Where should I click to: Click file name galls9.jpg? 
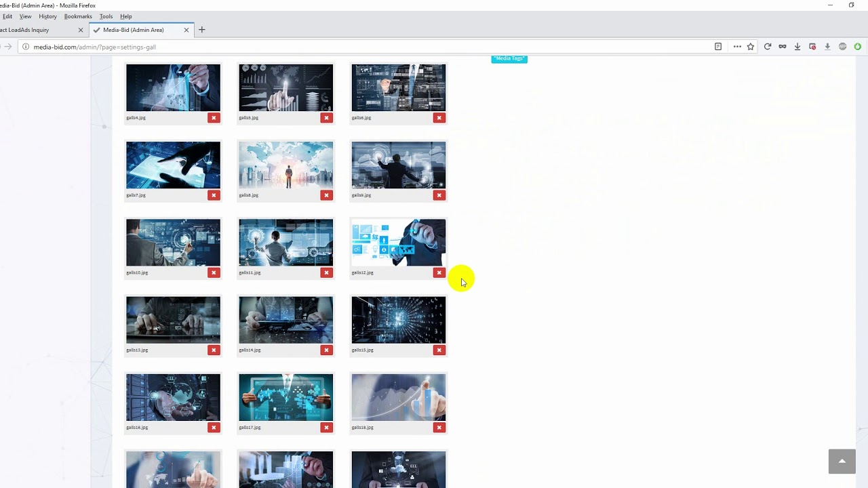coord(361,195)
